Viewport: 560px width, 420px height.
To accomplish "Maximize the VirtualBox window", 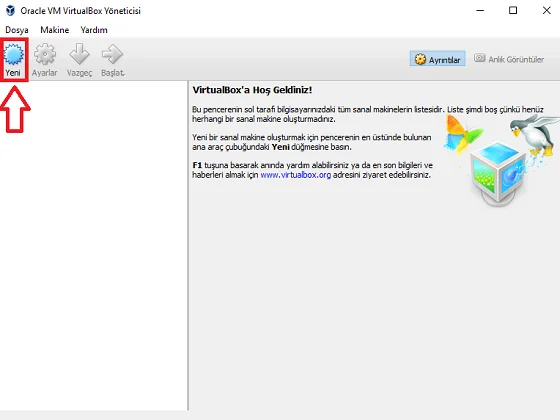I will point(513,11).
